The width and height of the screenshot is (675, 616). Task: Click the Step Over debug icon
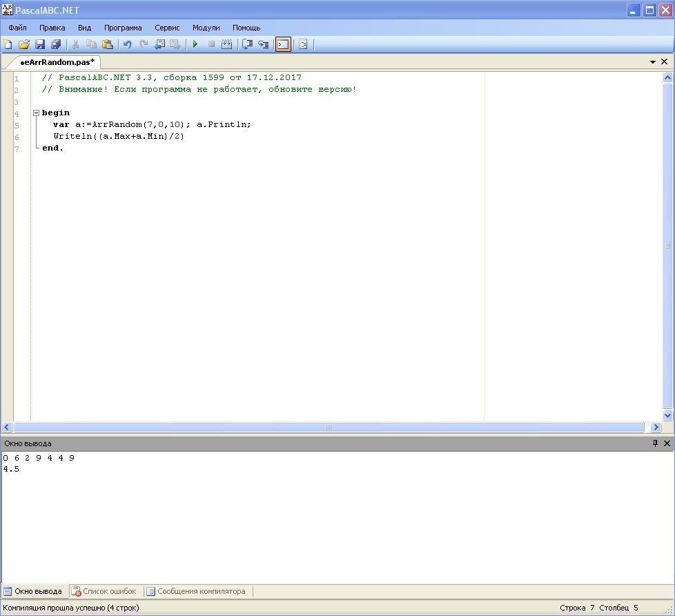tap(247, 44)
